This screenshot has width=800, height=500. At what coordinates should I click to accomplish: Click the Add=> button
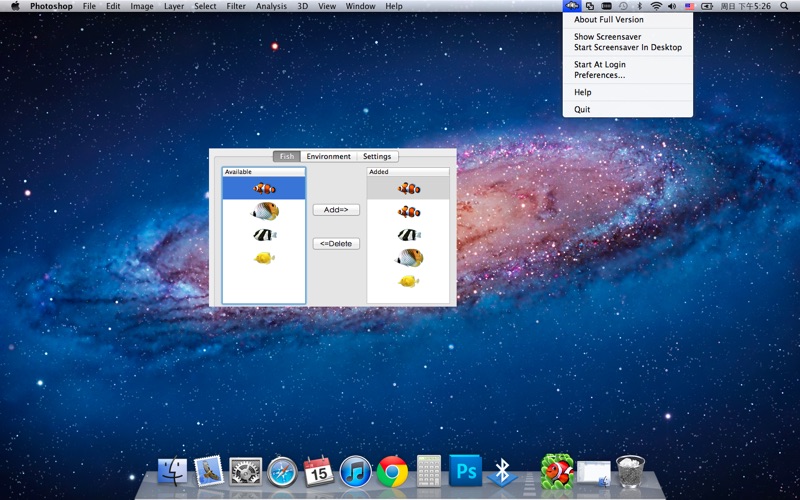click(336, 210)
